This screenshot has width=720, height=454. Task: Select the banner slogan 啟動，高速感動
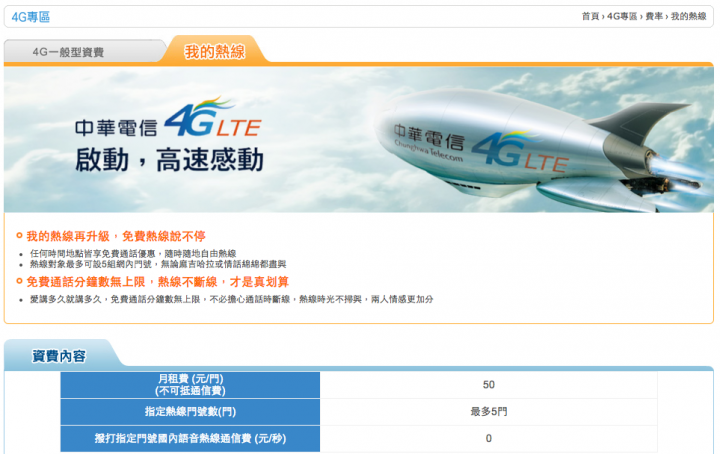tap(169, 160)
